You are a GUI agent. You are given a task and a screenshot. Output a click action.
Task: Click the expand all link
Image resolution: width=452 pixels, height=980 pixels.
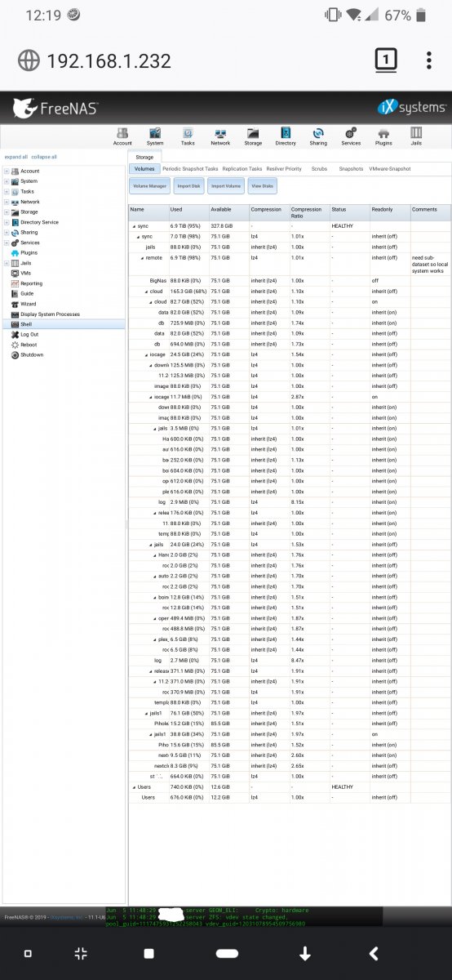[16, 157]
